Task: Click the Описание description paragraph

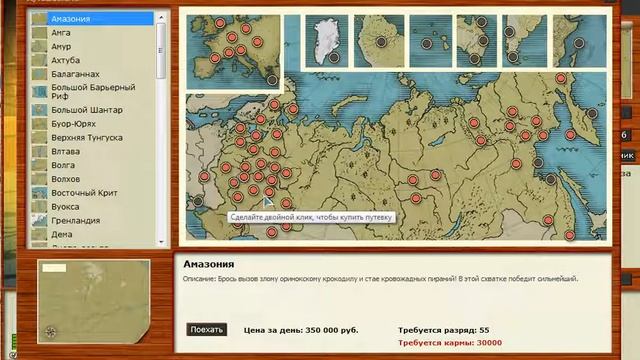Action: click(x=380, y=279)
